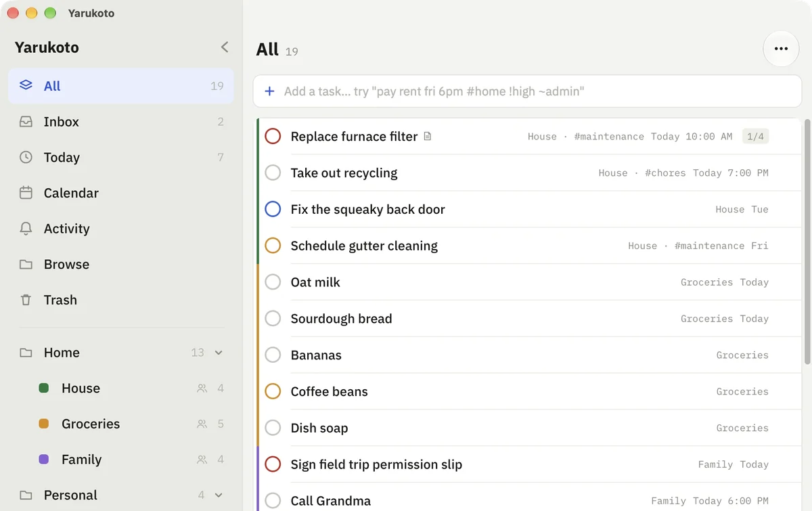Open the three-dots more options menu
Image resolution: width=812 pixels, height=511 pixels.
click(x=781, y=49)
